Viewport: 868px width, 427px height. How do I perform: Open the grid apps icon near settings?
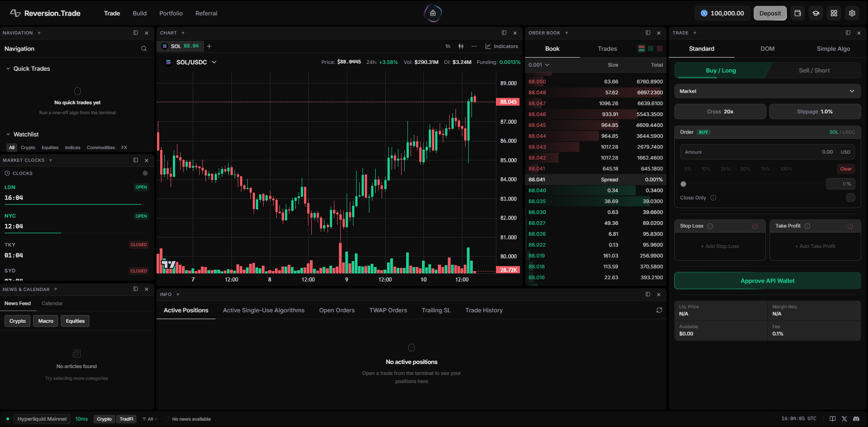click(x=834, y=13)
